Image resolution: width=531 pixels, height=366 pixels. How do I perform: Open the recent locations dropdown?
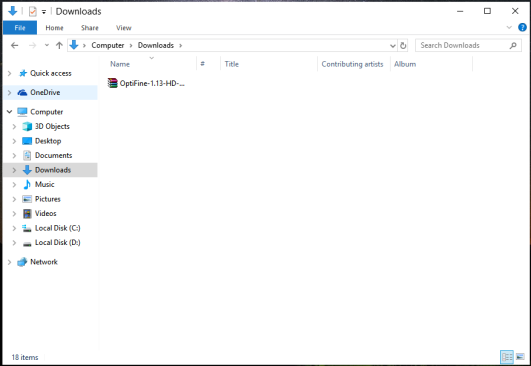click(47, 45)
